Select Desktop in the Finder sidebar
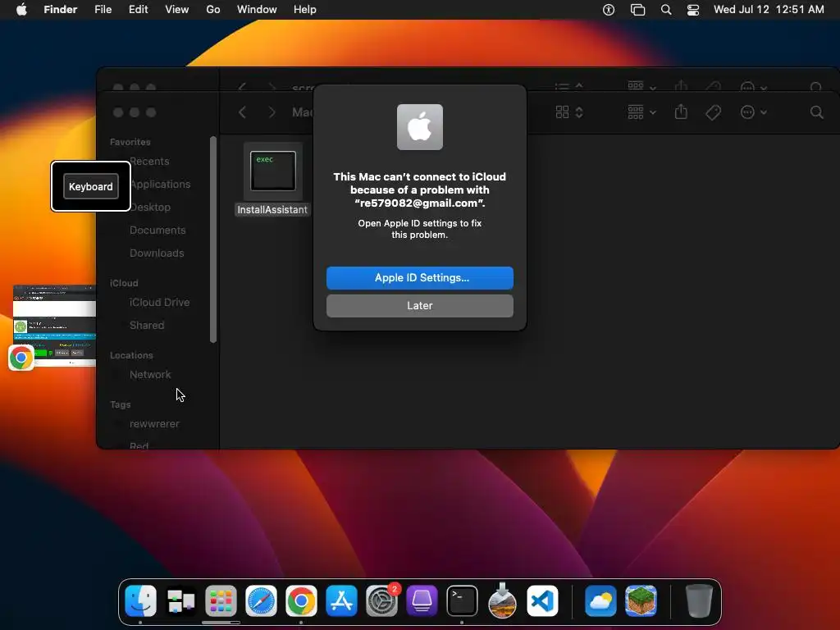Viewport: 840px width, 630px height. pyautogui.click(x=150, y=208)
